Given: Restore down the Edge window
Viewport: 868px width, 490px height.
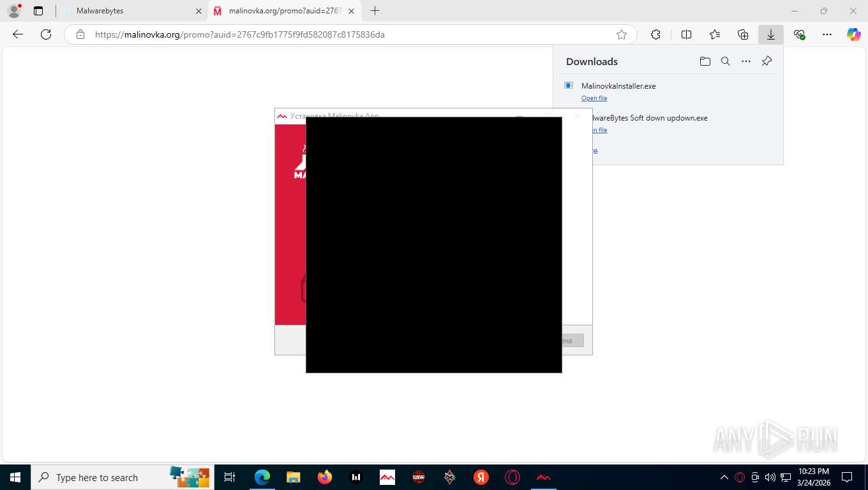Looking at the screenshot, I should tap(824, 11).
